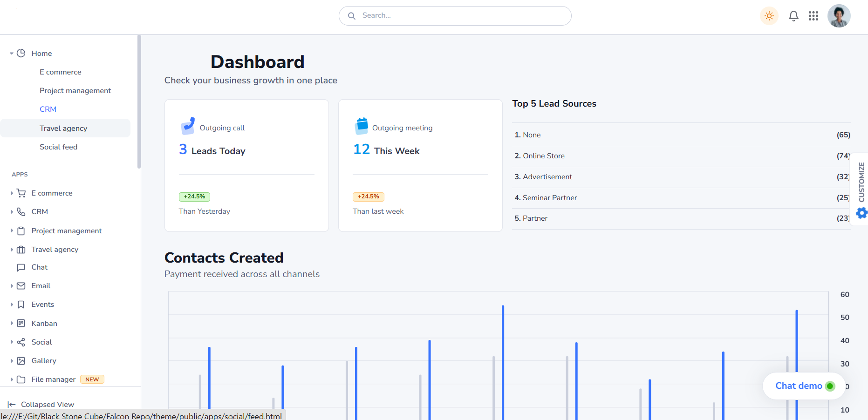Screen dimensions: 868x420
Task: Open the CRM dashboard link
Action: pyautogui.click(x=48, y=109)
